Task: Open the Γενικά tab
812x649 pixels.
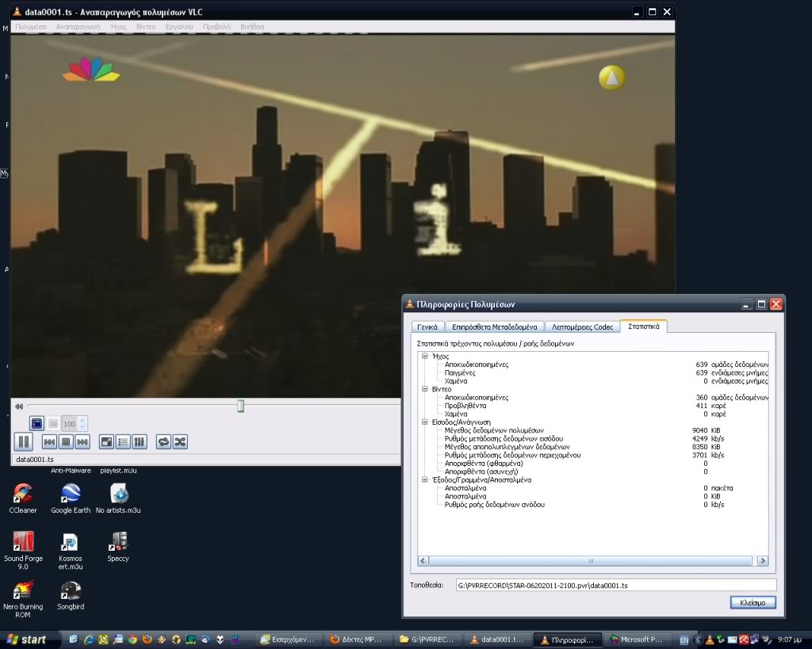Action: point(427,326)
